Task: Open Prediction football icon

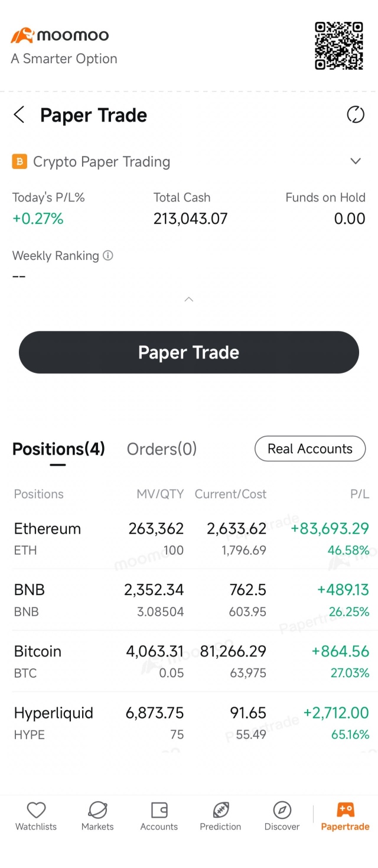Action: click(220, 810)
